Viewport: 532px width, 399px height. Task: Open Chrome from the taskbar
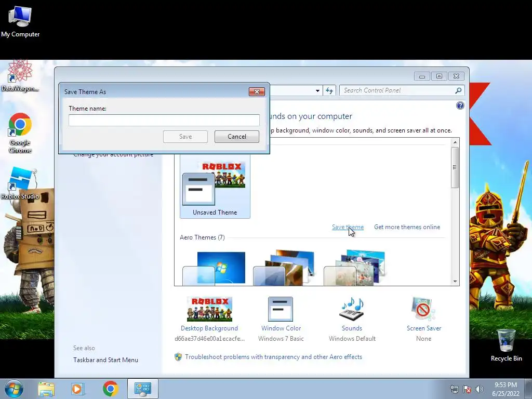pyautogui.click(x=110, y=389)
